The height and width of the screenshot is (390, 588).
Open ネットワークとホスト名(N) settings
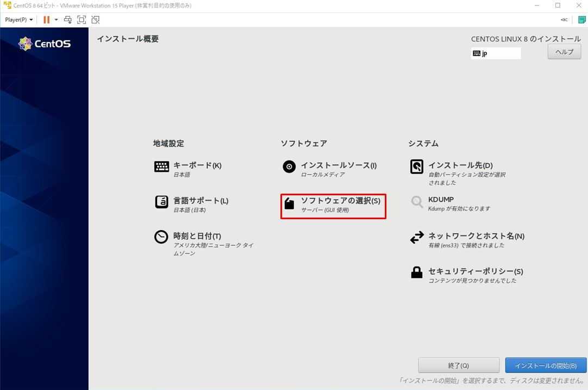click(x=476, y=236)
